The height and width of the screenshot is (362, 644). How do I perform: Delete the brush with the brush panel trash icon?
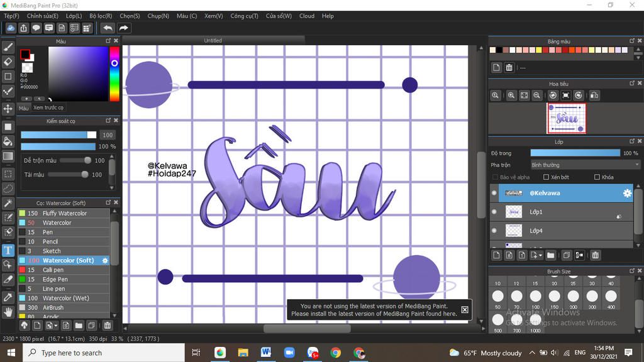[x=107, y=326]
